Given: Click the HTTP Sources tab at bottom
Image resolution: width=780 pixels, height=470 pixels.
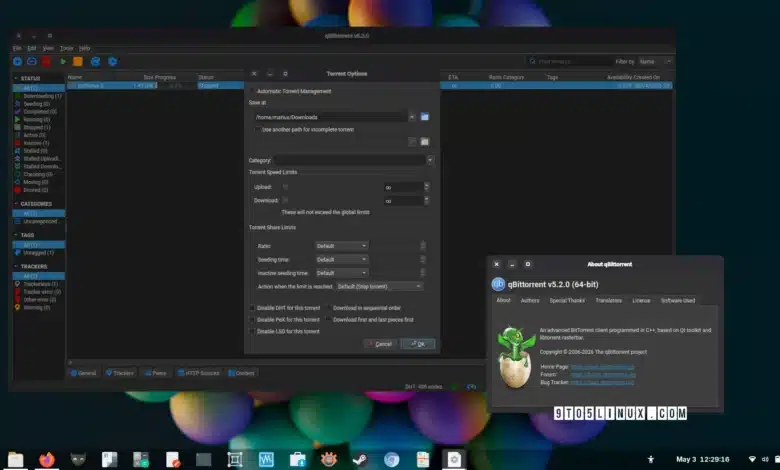Looking at the screenshot, I should [x=199, y=373].
